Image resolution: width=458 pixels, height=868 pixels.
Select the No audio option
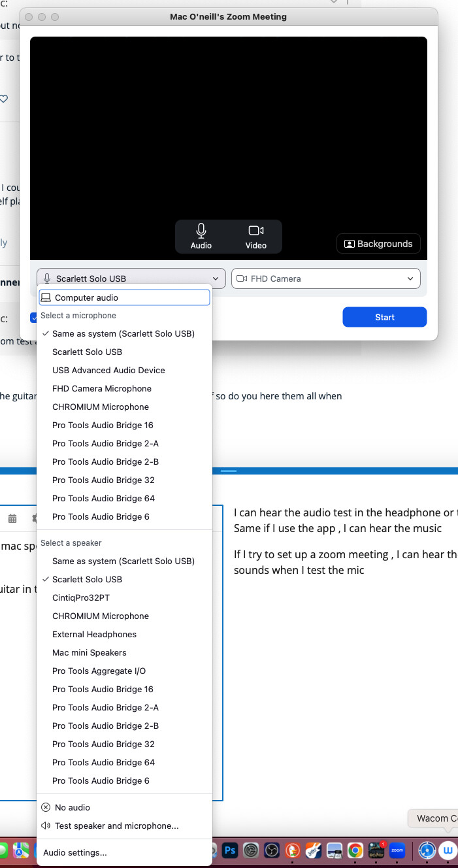[x=124, y=807]
